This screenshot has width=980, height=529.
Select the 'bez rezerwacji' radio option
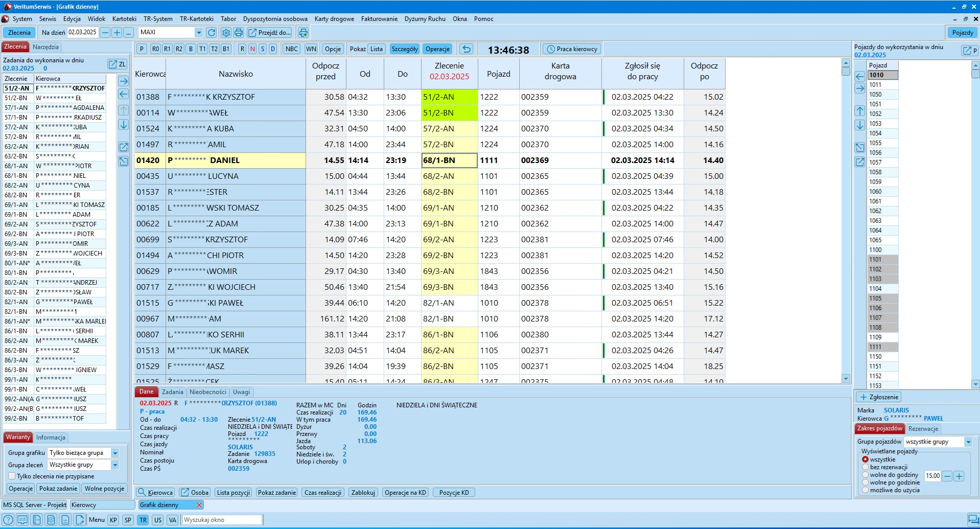pyautogui.click(x=865, y=467)
